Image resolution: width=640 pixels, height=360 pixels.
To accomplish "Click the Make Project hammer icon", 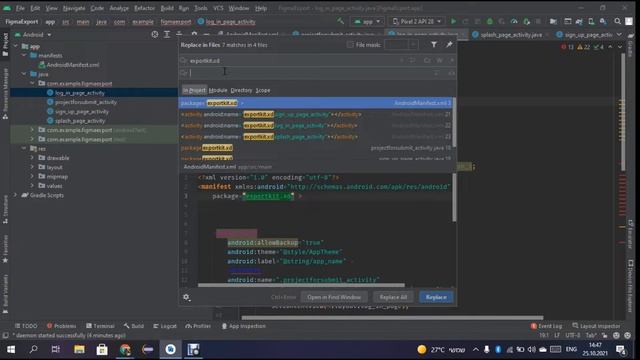I will pyautogui.click(x=340, y=21).
